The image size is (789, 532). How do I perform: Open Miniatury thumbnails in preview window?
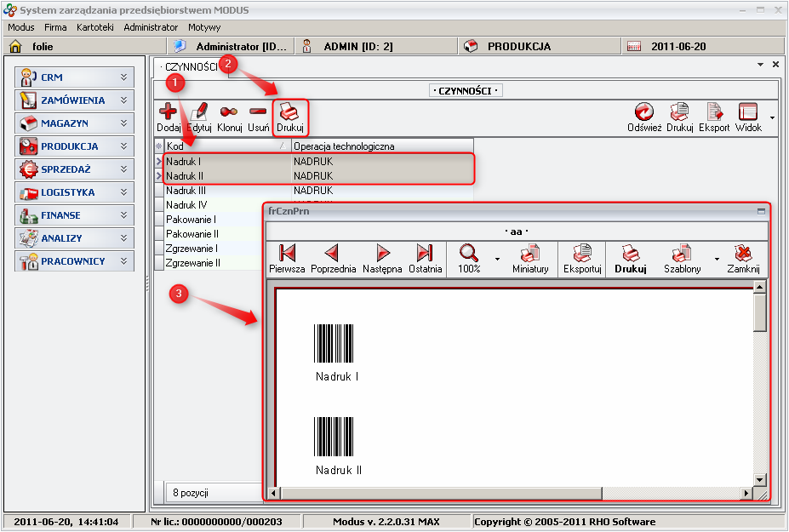pos(530,254)
